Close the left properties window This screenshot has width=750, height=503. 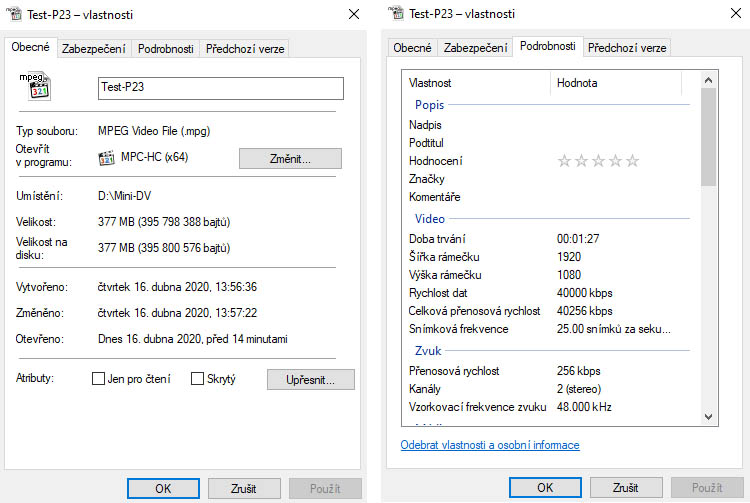coord(354,15)
